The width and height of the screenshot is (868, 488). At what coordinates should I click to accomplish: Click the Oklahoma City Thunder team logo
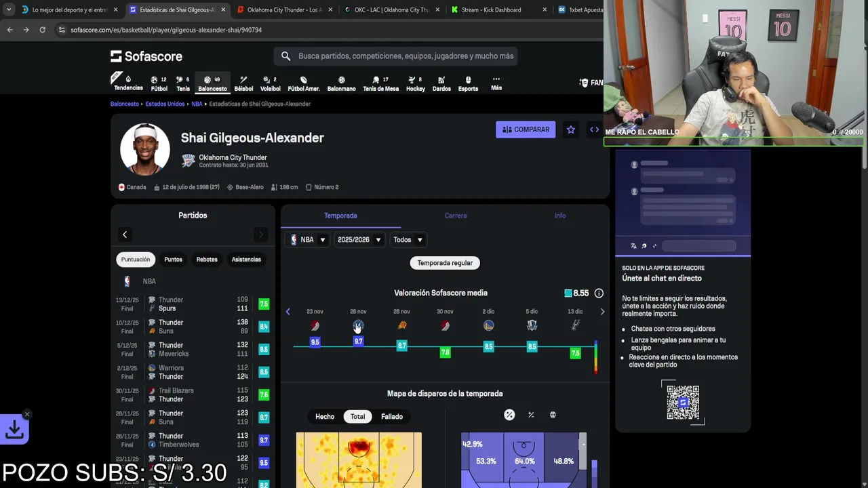pos(188,161)
